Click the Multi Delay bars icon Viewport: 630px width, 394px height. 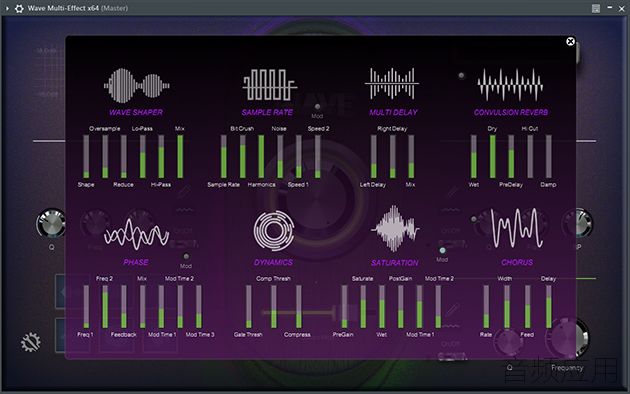tap(392, 84)
